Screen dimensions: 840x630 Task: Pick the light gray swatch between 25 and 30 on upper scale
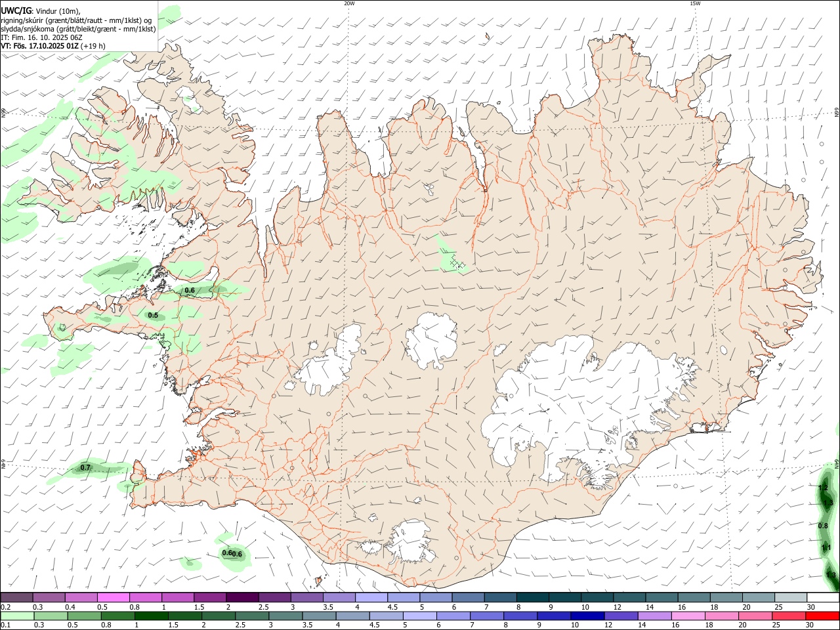790,598
